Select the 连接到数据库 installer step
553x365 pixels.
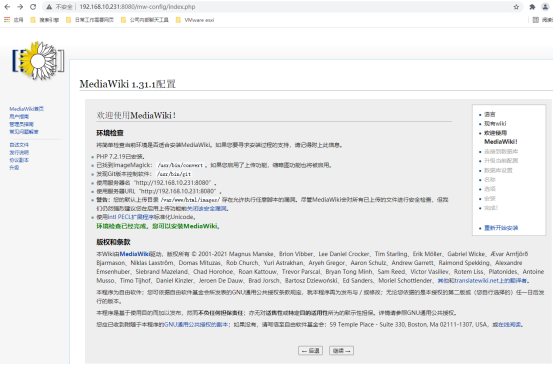[501, 152]
